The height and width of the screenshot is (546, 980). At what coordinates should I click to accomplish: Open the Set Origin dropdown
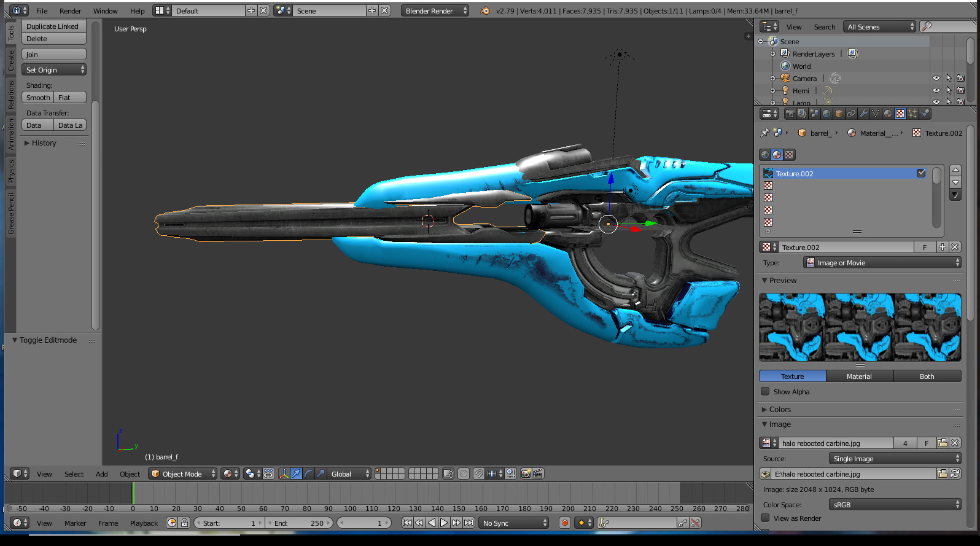[x=54, y=70]
